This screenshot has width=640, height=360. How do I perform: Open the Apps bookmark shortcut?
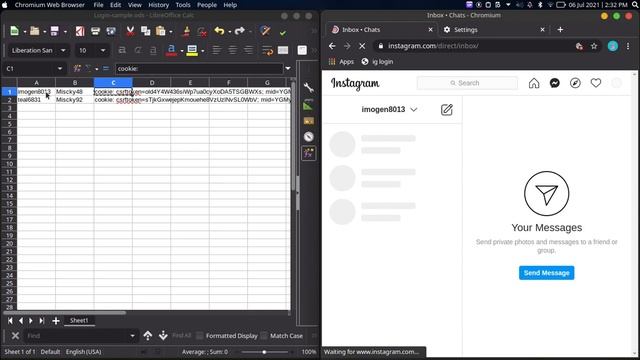(341, 62)
